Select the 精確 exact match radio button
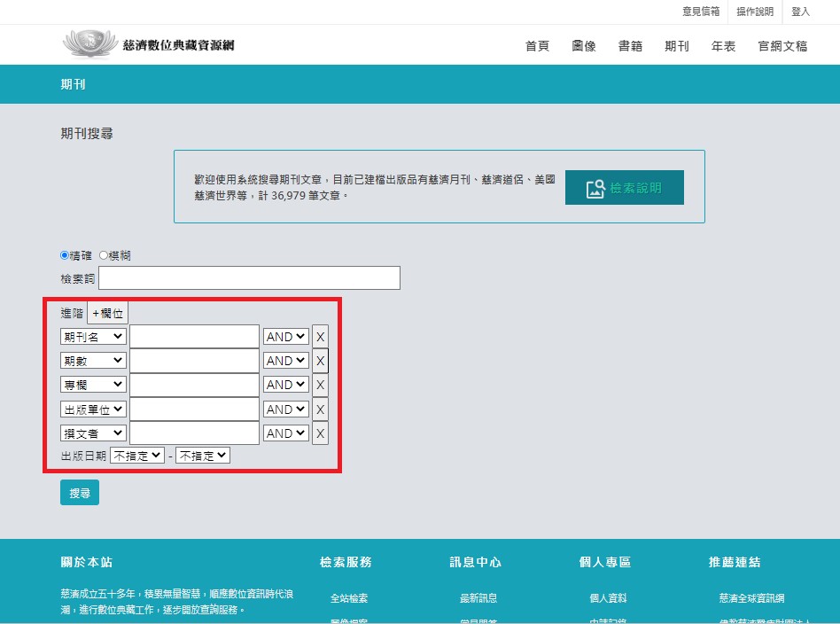This screenshot has height=624, width=840. point(65,255)
